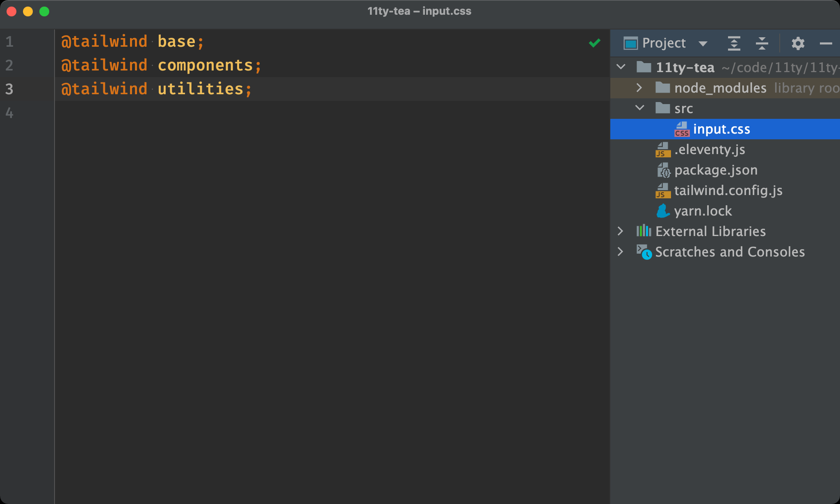Click the Scratches and Consoles icon

(x=644, y=252)
